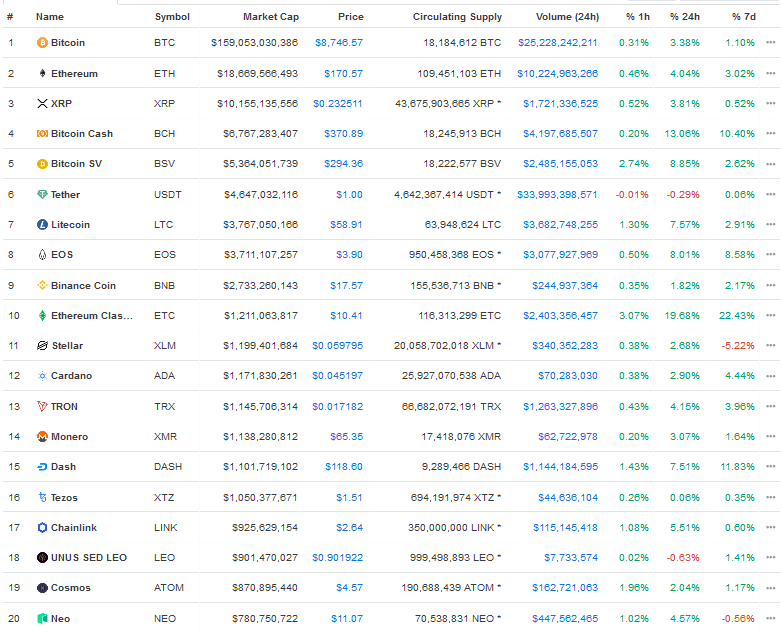Viewport: 781px width, 632px height.
Task: Open the more-options dots for Monero row
Action: point(771,437)
